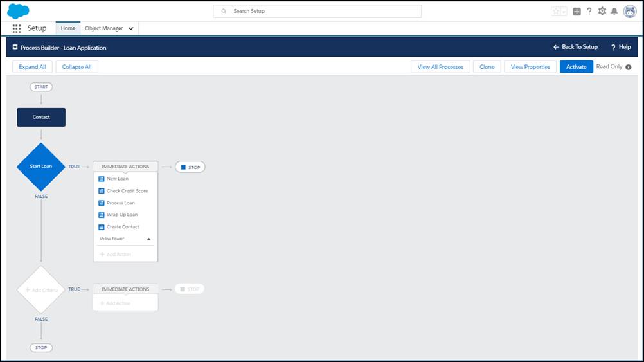The image size is (644, 362).
Task: Click the Read Only label
Action: pyautogui.click(x=609, y=67)
